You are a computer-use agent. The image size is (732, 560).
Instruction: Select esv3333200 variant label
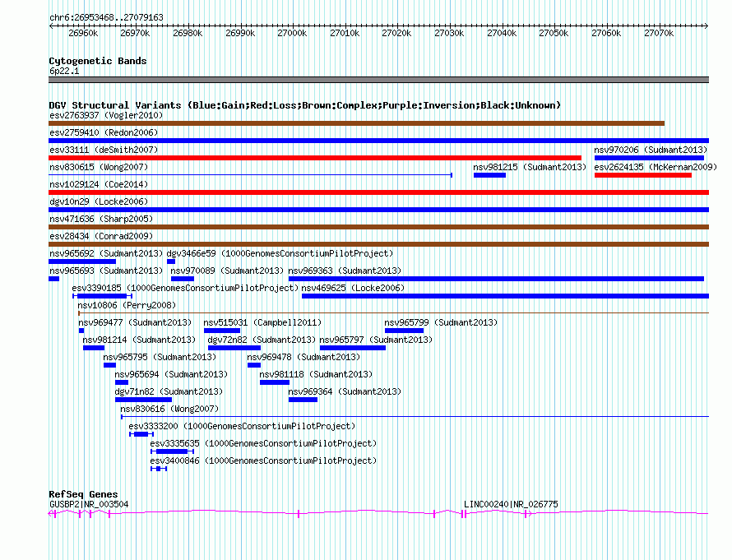242,426
